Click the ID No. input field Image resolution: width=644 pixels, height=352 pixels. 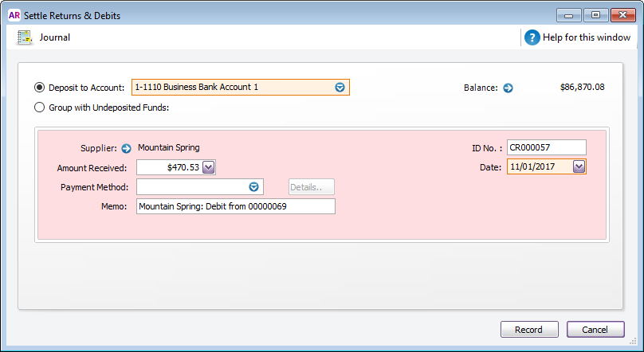(546, 147)
